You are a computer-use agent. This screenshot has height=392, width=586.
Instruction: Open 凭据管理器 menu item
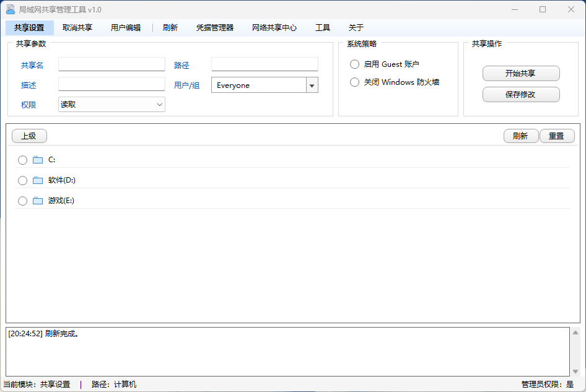215,28
